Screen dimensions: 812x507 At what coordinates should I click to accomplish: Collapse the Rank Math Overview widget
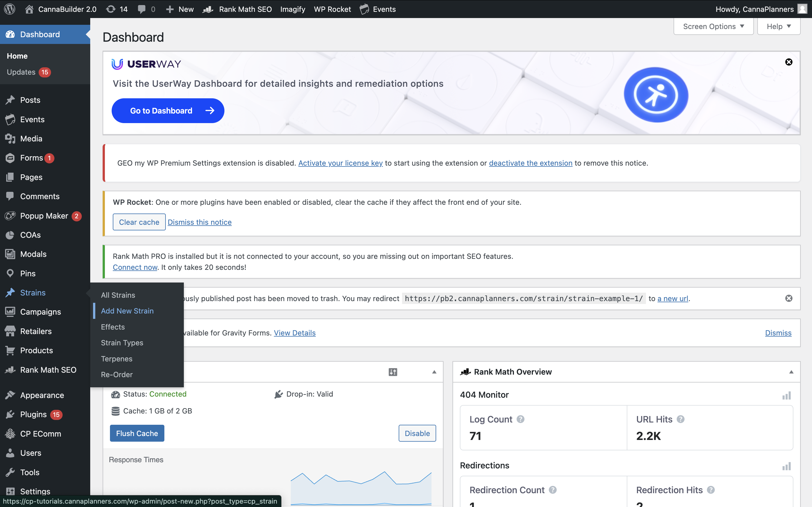tap(791, 372)
